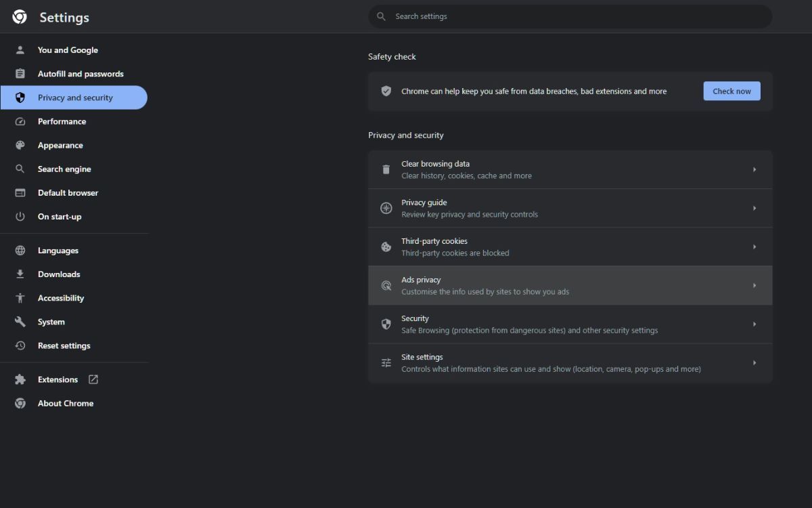The image size is (812, 508).
Task: Click the compass icon next to Privacy guide
Action: pyautogui.click(x=386, y=208)
